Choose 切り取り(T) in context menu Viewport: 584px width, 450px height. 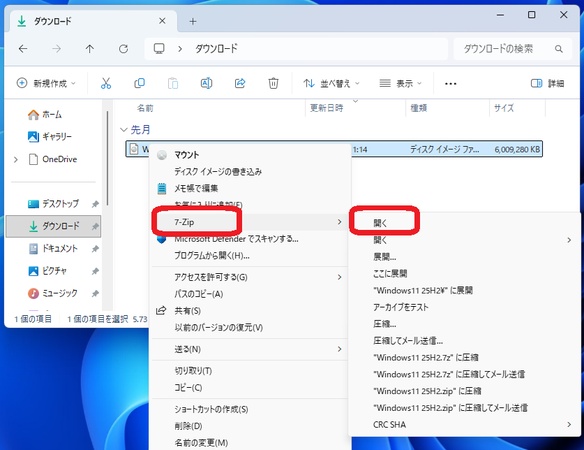click(250, 371)
